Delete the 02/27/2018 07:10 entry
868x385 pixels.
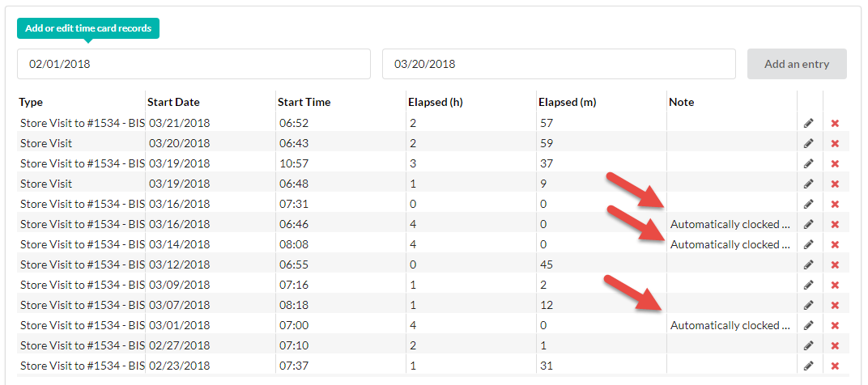point(836,345)
